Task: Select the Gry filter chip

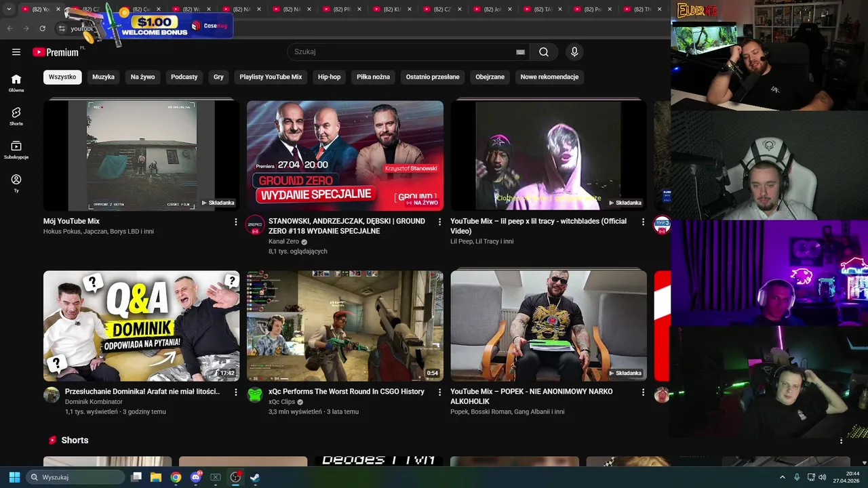Action: coord(218,77)
